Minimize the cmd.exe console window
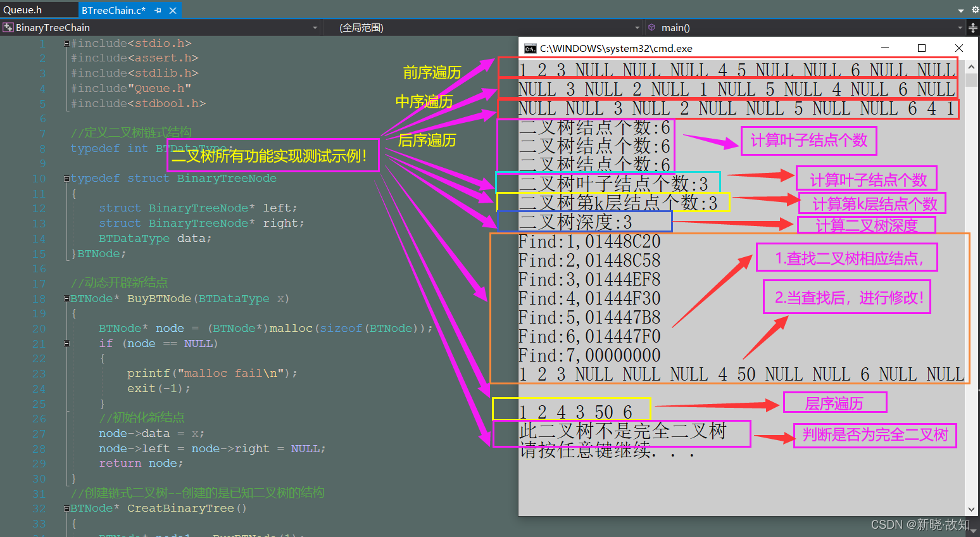The height and width of the screenshot is (537, 980). coord(885,48)
